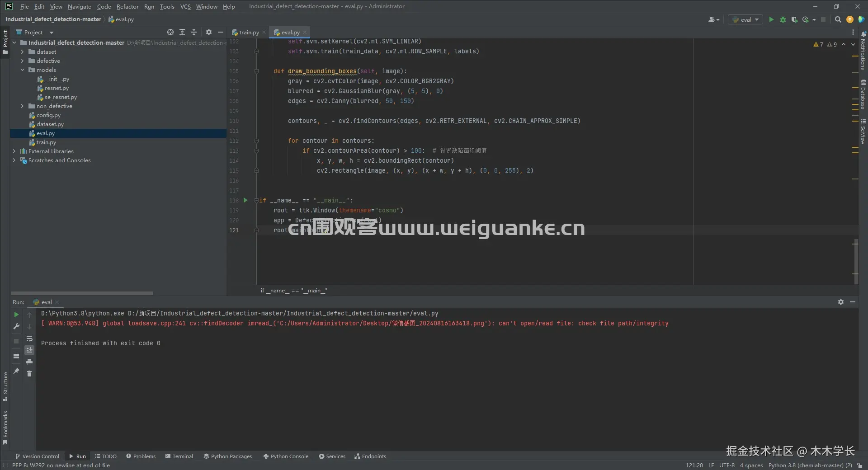The width and height of the screenshot is (868, 470).
Task: Expand all nodes in the Project panel
Action: pos(182,32)
